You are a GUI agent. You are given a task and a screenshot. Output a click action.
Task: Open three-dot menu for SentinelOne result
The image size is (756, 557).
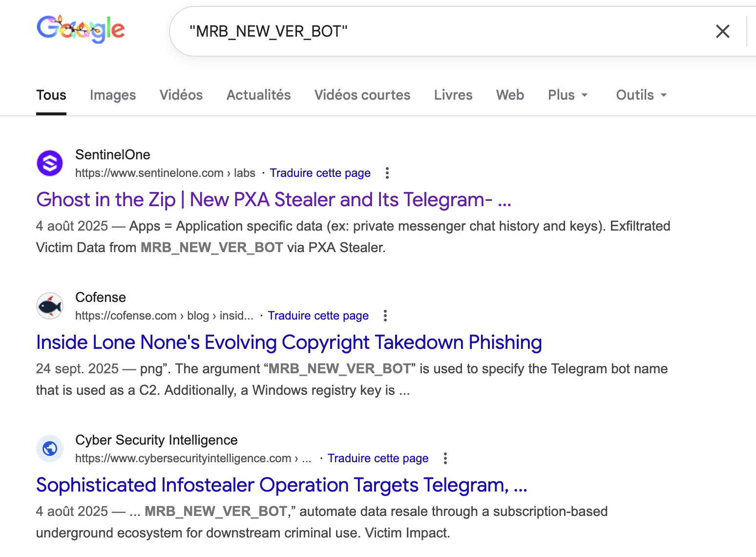pos(387,173)
